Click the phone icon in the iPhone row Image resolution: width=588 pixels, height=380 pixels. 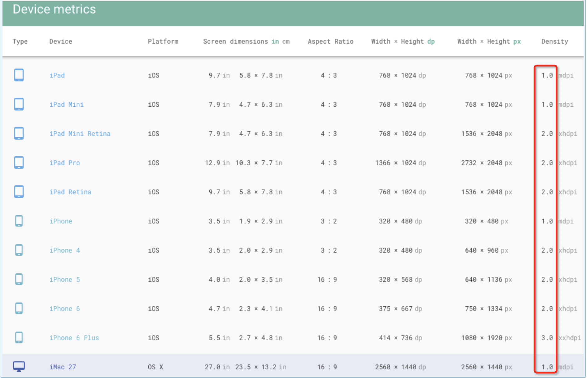pos(19,221)
